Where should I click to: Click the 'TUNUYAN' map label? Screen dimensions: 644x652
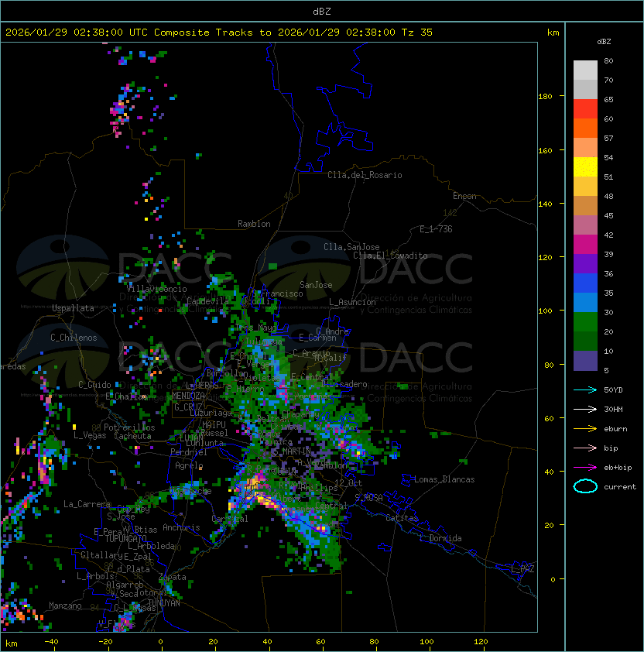163,603
